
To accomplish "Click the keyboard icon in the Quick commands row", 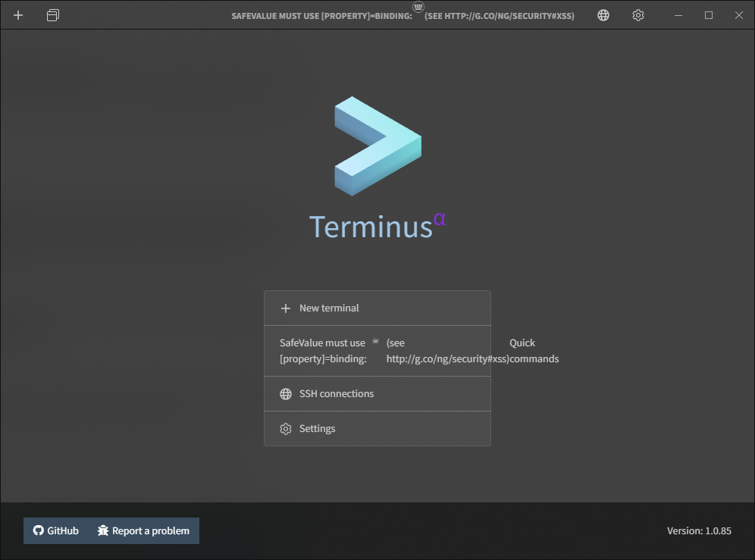I will coord(375,340).
